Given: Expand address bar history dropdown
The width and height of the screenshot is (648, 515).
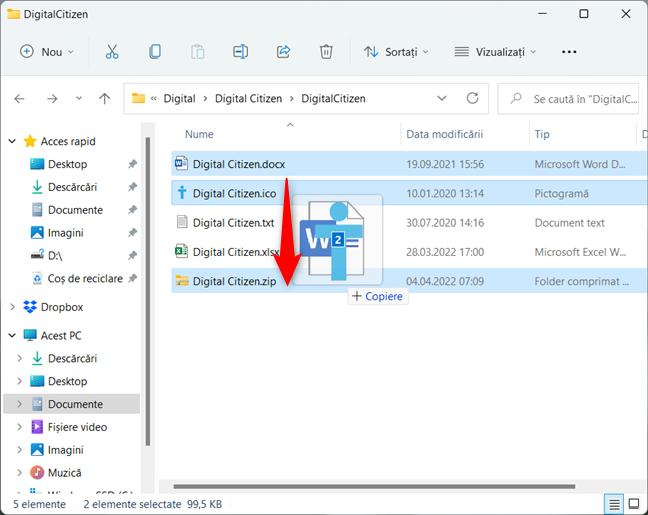Looking at the screenshot, I should [442, 98].
